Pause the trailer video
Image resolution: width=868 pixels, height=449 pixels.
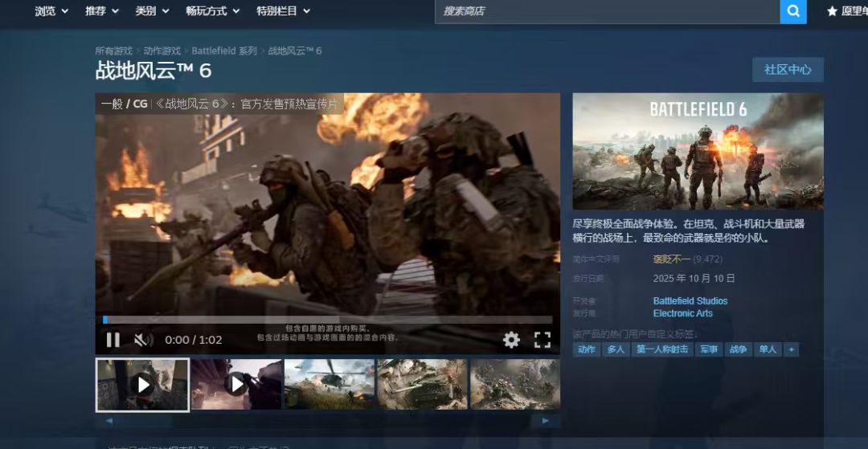pyautogui.click(x=113, y=340)
